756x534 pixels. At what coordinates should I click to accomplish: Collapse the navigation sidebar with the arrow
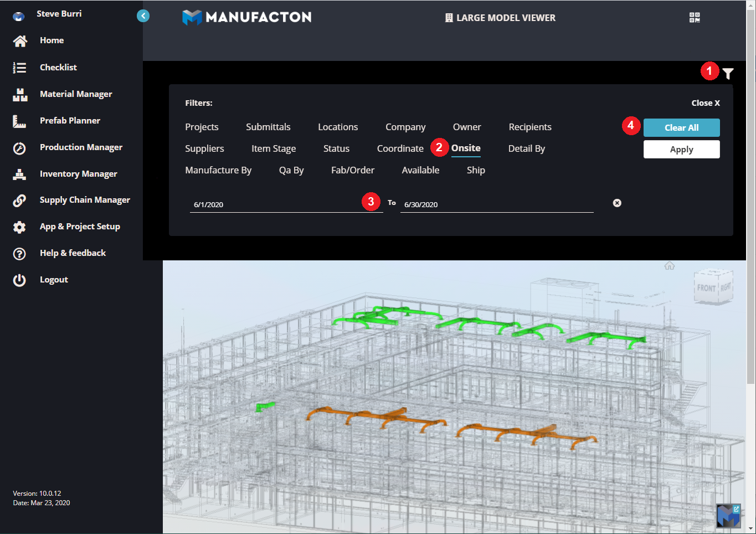click(143, 16)
